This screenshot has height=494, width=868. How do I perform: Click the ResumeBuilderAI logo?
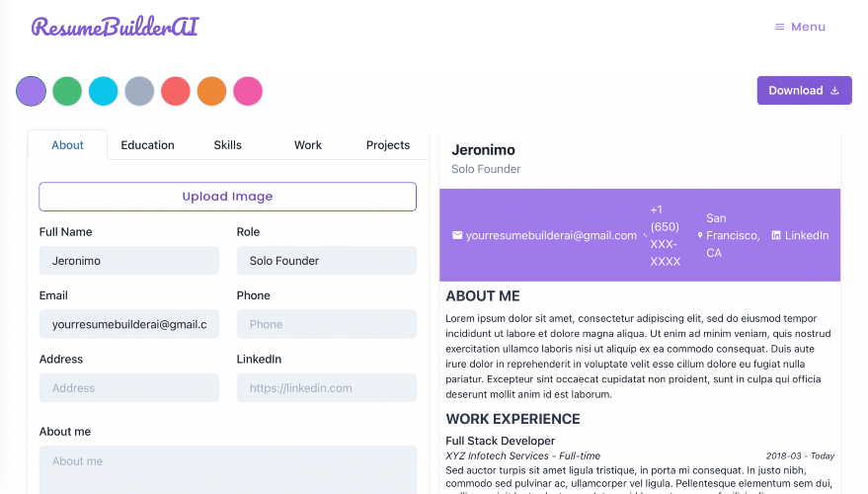click(x=116, y=27)
